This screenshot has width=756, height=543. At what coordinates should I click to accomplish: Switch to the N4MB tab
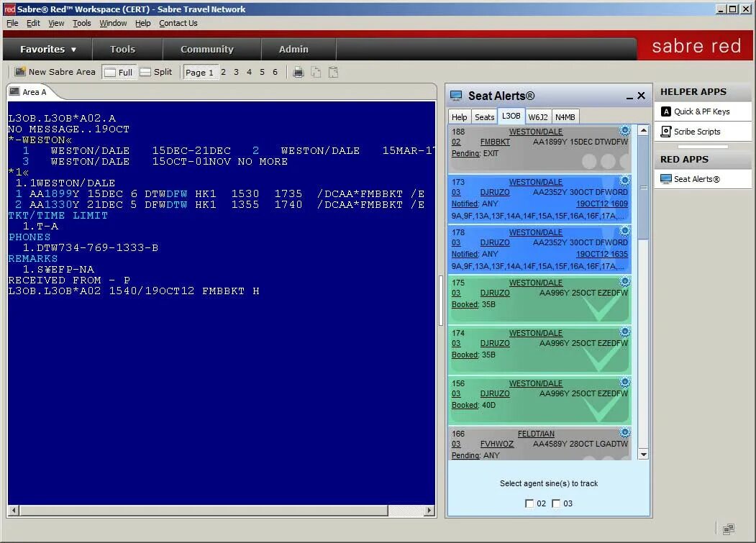pos(565,117)
